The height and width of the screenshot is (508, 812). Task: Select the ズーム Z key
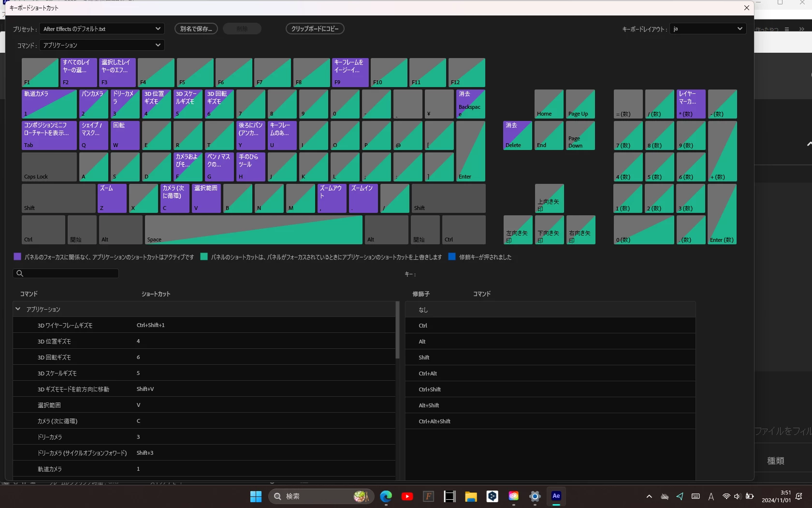click(112, 198)
